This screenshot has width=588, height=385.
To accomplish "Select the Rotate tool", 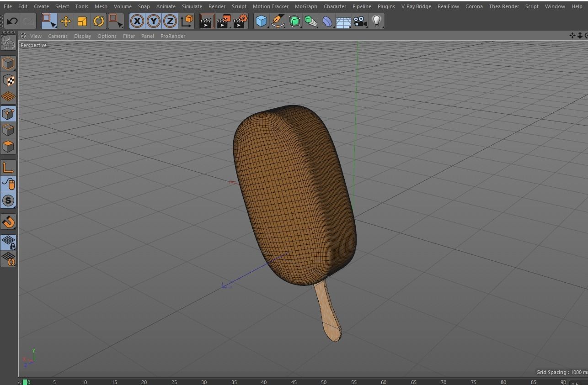I will click(99, 21).
